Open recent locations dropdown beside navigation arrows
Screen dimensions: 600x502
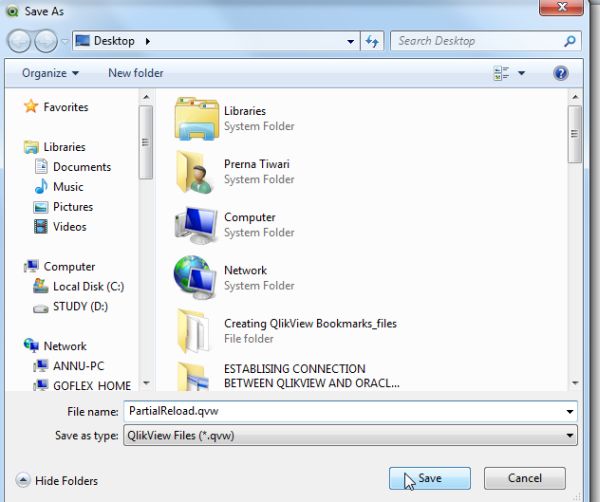coord(65,41)
